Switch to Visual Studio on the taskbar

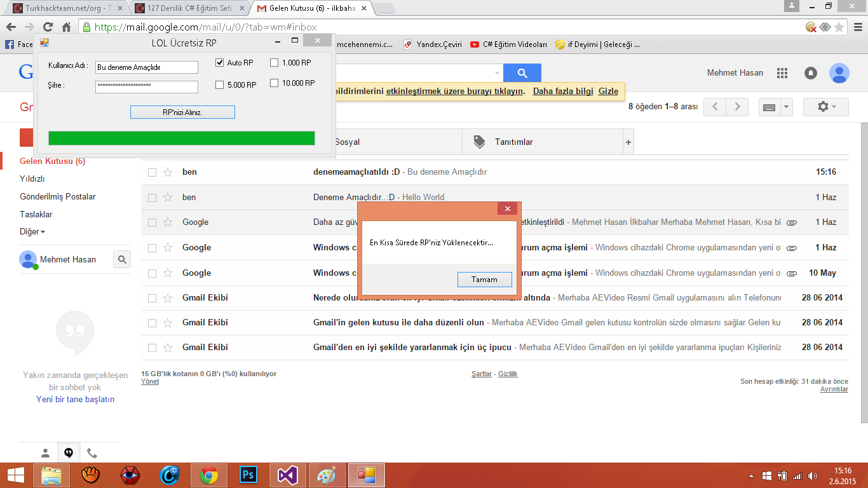(288, 475)
